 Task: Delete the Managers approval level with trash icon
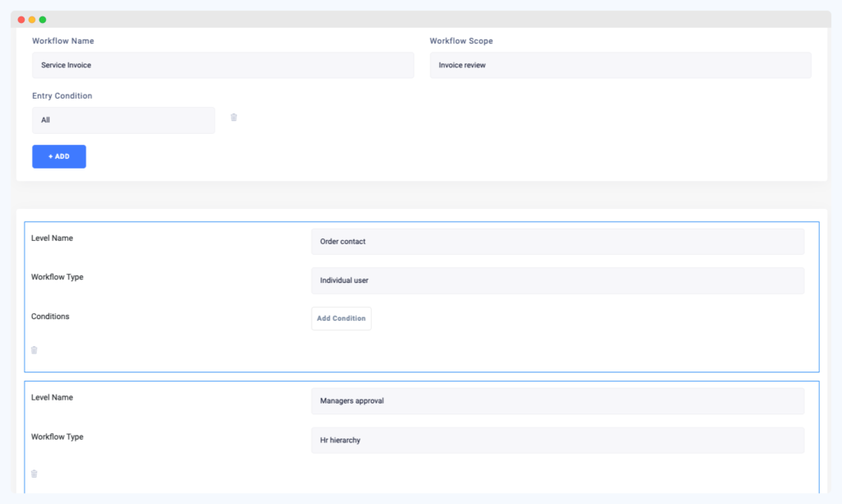click(34, 473)
